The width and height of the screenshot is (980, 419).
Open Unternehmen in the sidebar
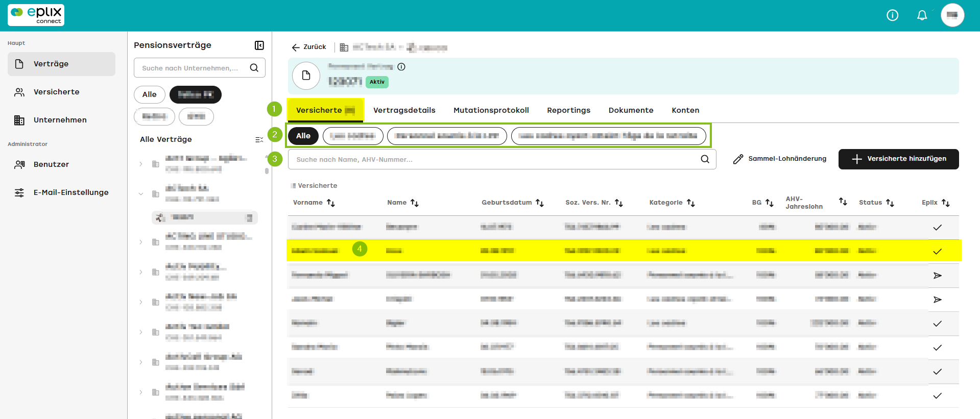point(61,120)
